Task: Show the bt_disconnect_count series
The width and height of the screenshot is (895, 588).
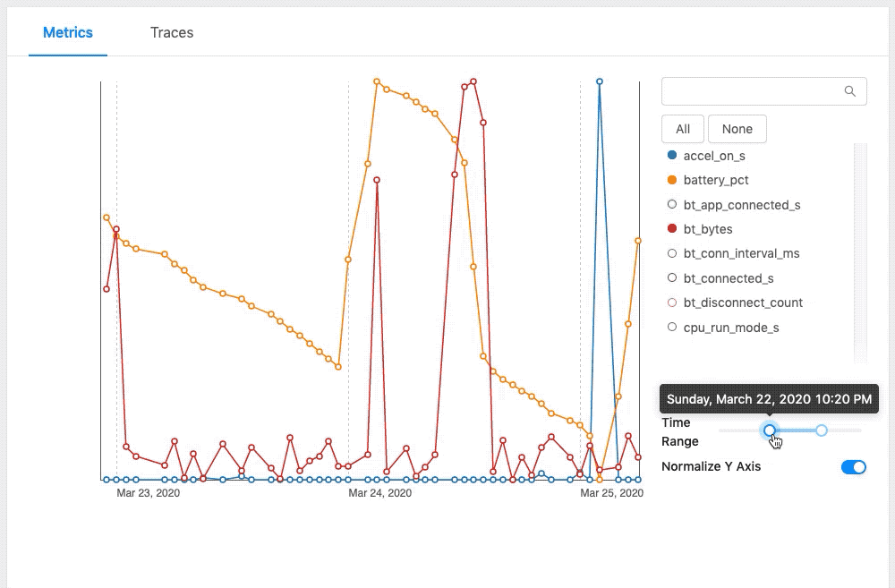Action: pyautogui.click(x=672, y=303)
